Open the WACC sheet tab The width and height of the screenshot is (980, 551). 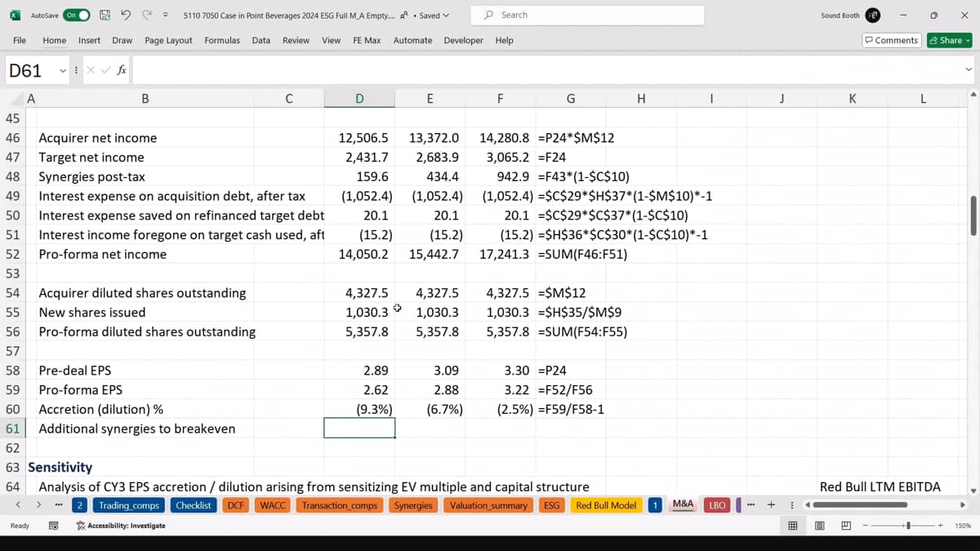(x=273, y=505)
